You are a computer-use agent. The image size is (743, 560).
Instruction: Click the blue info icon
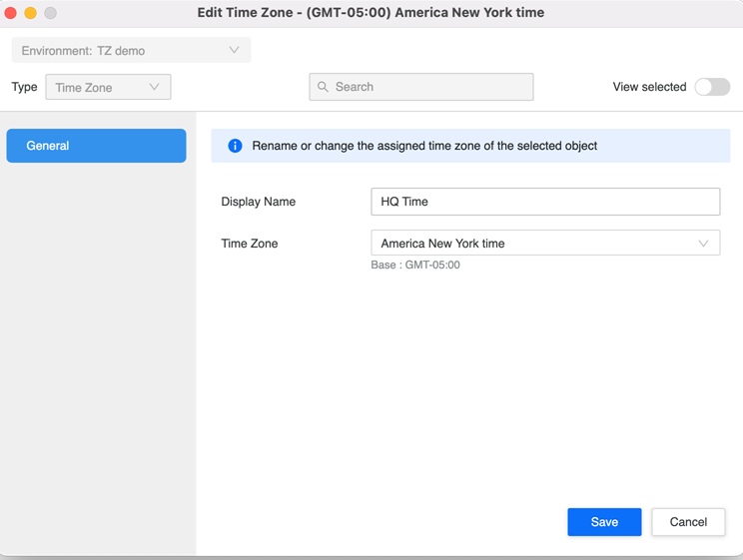[x=235, y=146]
